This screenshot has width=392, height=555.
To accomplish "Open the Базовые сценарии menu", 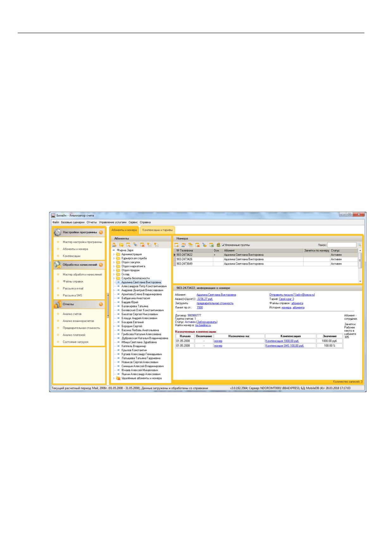I will [x=73, y=222].
